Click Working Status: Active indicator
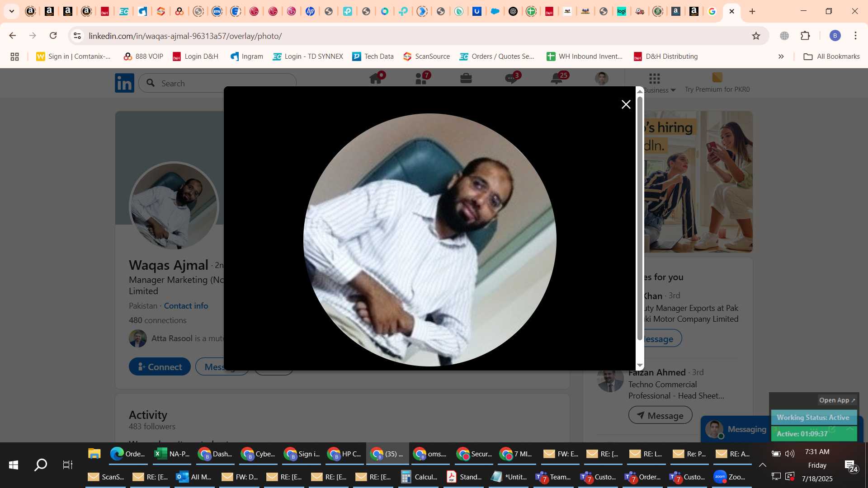The height and width of the screenshot is (488, 868). tap(813, 418)
